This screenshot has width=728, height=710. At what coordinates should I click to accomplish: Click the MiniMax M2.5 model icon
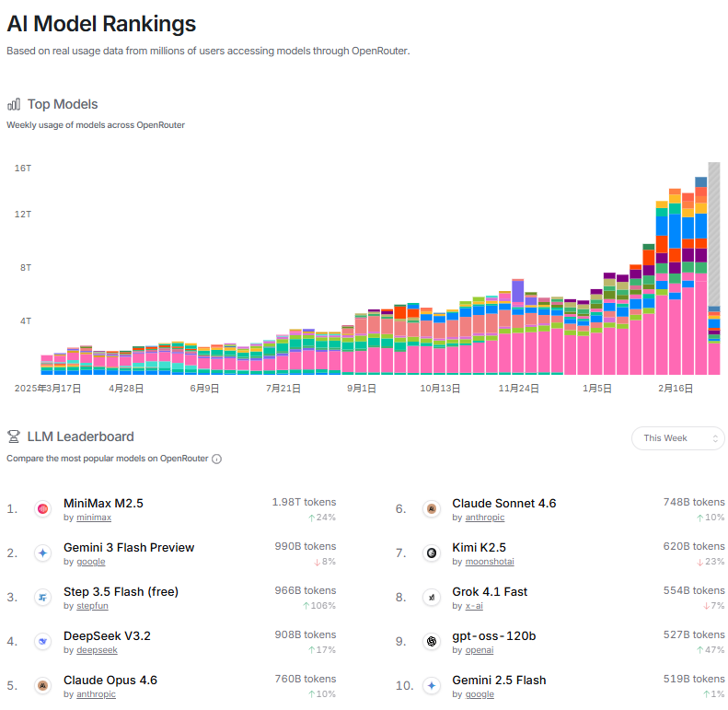42,509
